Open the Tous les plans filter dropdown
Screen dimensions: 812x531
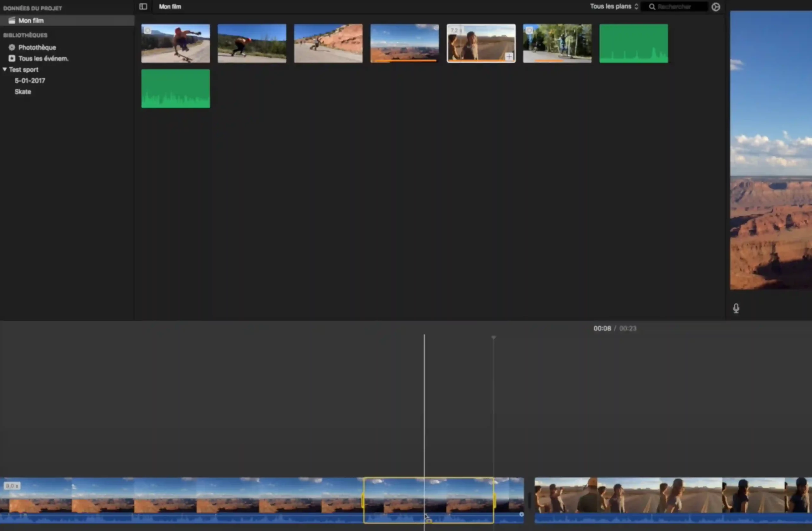(613, 6)
